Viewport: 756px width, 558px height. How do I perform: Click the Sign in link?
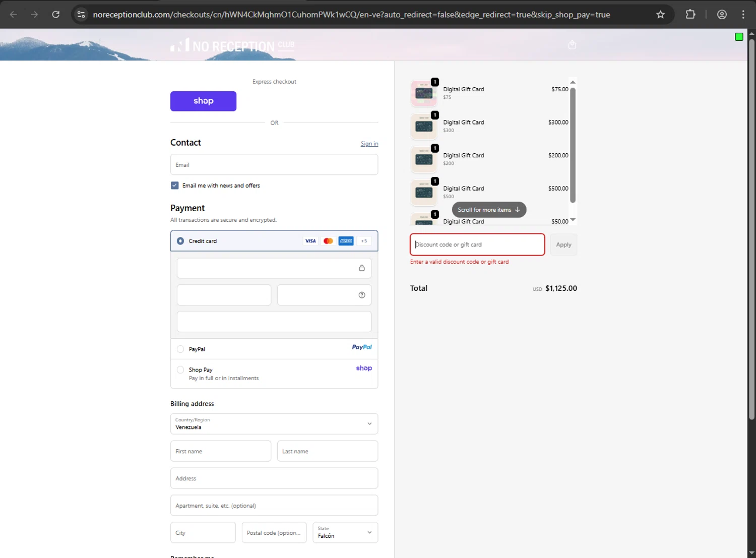tap(369, 144)
